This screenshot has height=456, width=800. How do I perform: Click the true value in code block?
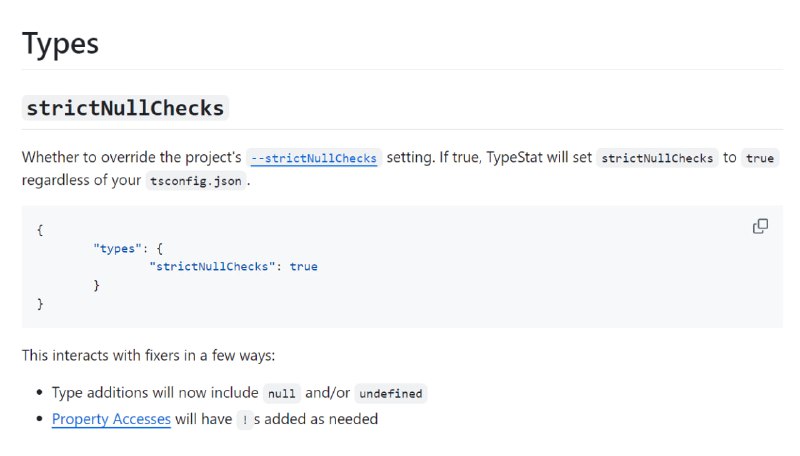pyautogui.click(x=303, y=267)
